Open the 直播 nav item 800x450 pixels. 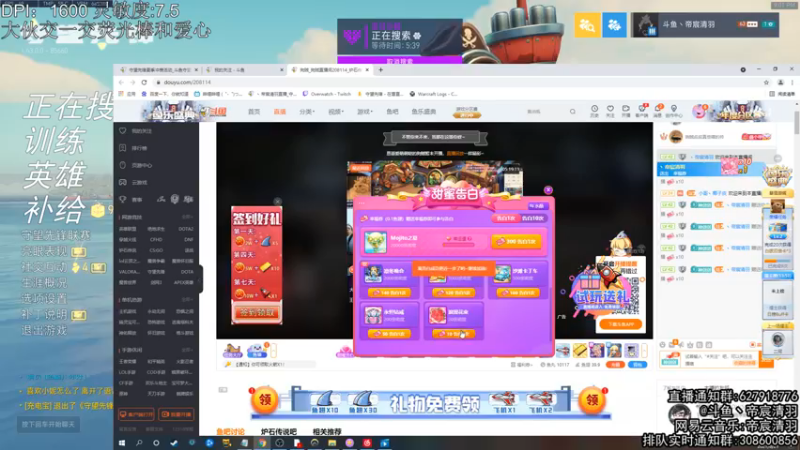point(280,112)
